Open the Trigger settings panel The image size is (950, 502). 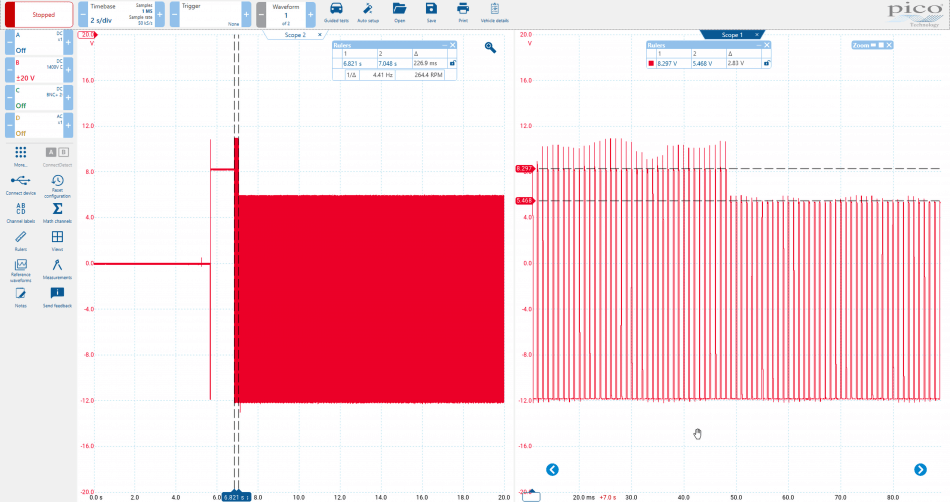pos(210,15)
